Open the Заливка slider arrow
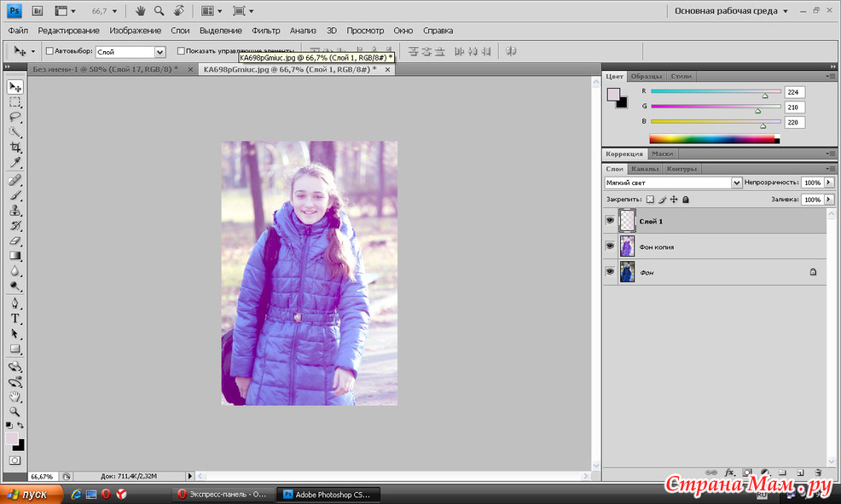Viewport: 841px width, 504px height. click(829, 200)
